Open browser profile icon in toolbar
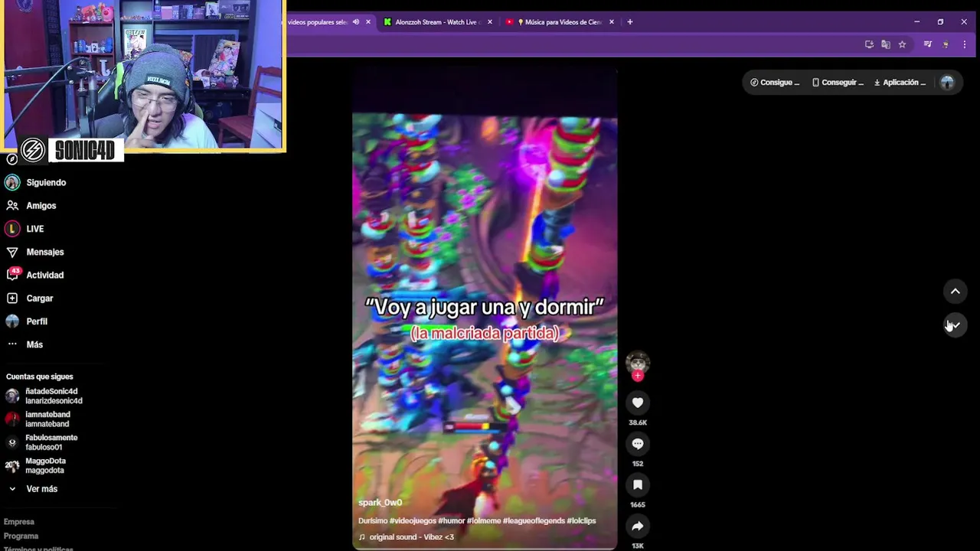This screenshot has width=980, height=551. (946, 44)
